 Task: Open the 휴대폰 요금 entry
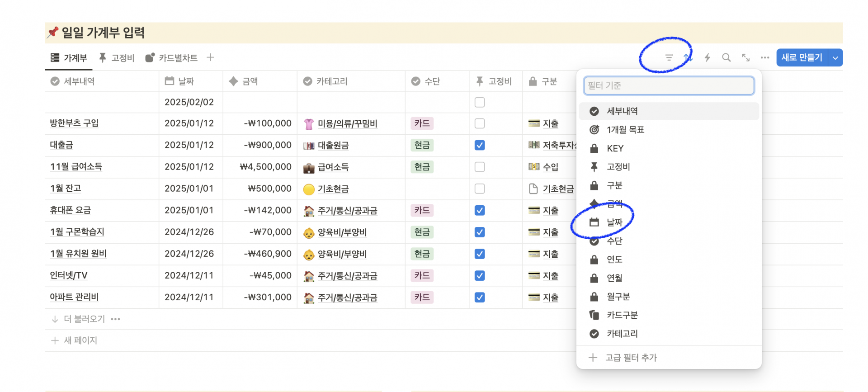70,210
